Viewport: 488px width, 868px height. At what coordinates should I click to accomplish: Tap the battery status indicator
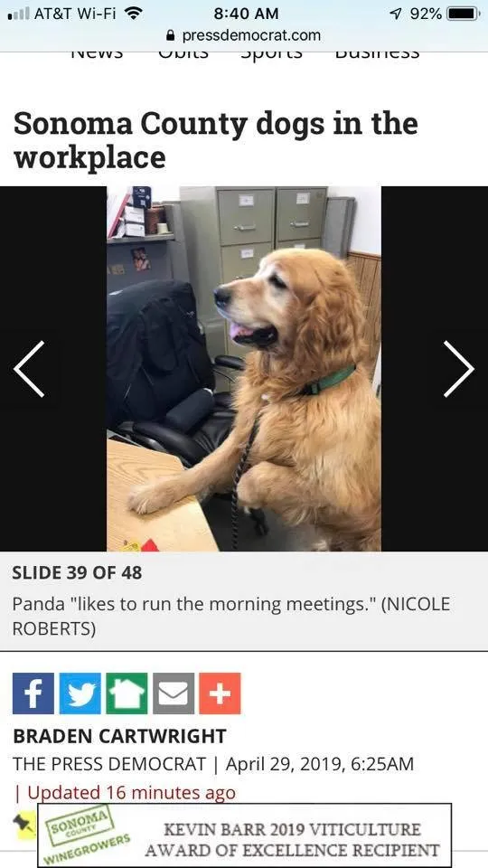tap(463, 14)
